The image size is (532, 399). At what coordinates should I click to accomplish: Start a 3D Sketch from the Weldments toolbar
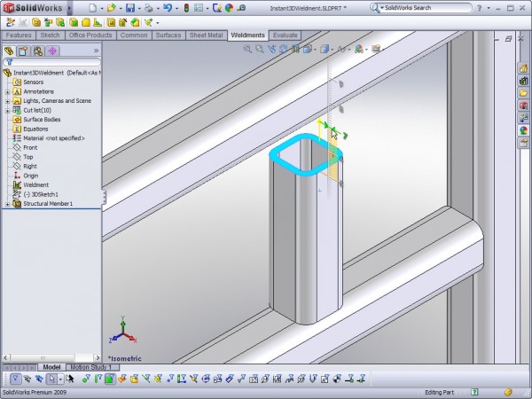click(x=11, y=23)
